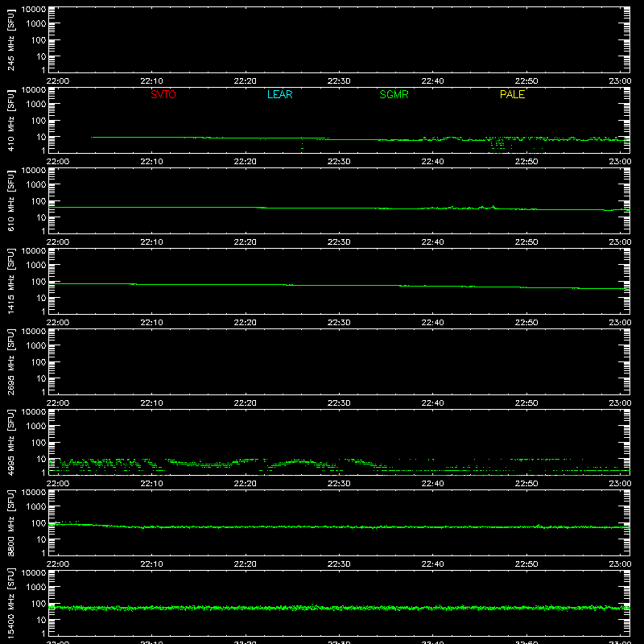The height and width of the screenshot is (644, 644).
Task: Click 22:50 tick label under the 1415 MHz panel
Action: 526,323
